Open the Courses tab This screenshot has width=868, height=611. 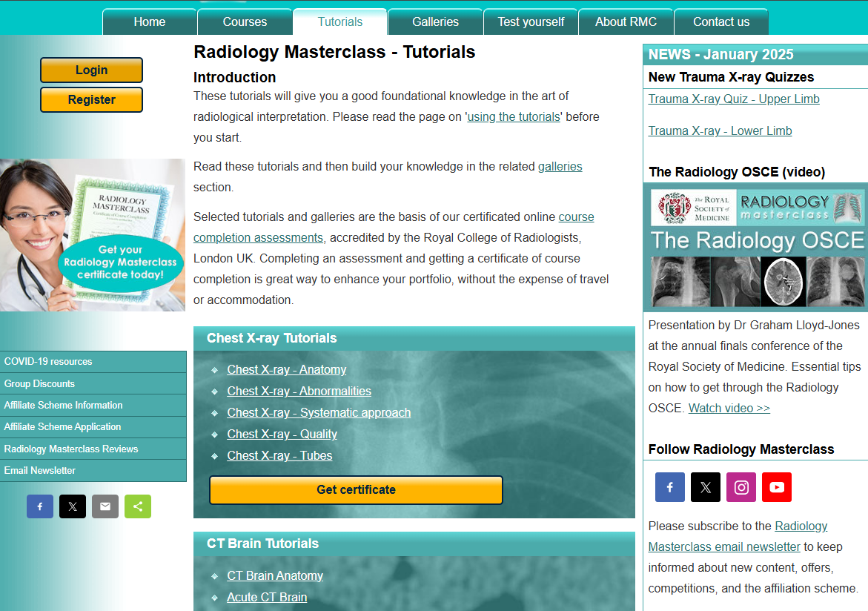(x=245, y=22)
